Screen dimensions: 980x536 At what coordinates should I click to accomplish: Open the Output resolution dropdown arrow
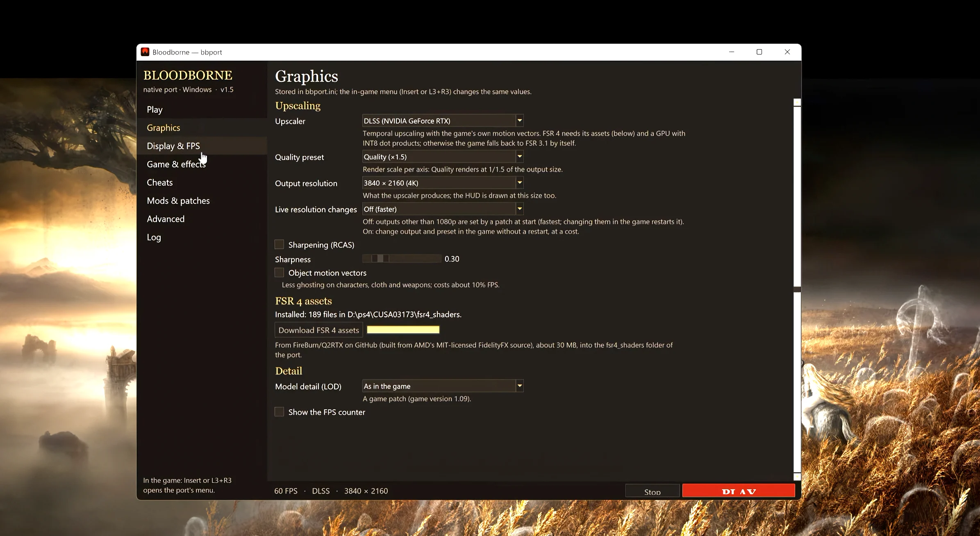(x=519, y=183)
